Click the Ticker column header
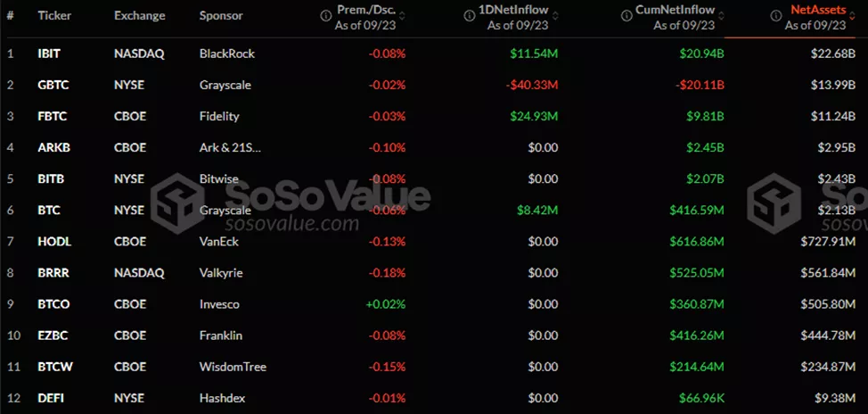The width and height of the screenshot is (868, 414). [x=55, y=17]
